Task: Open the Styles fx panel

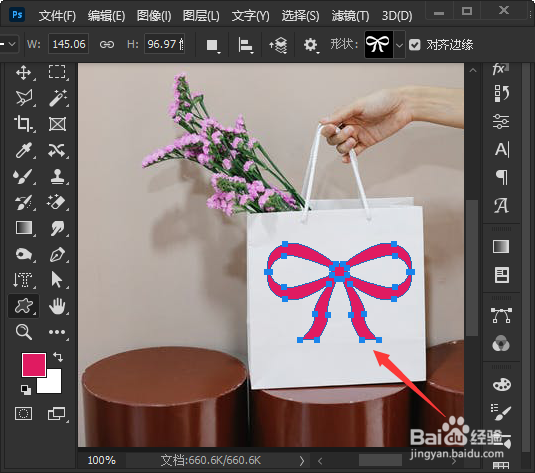Action: 501,69
